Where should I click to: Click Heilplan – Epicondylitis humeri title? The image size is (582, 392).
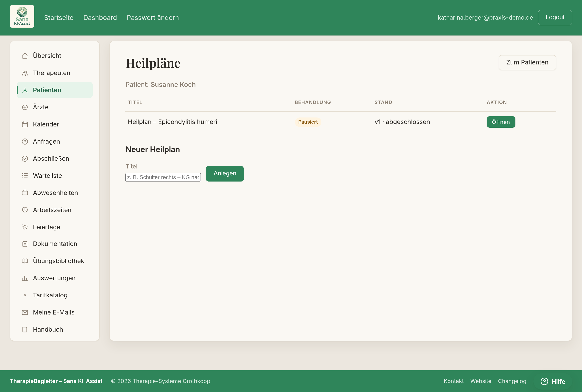click(173, 122)
